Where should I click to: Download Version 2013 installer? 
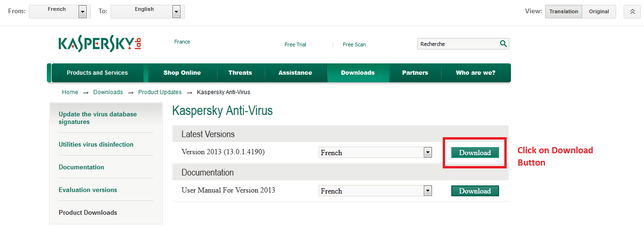tap(474, 152)
